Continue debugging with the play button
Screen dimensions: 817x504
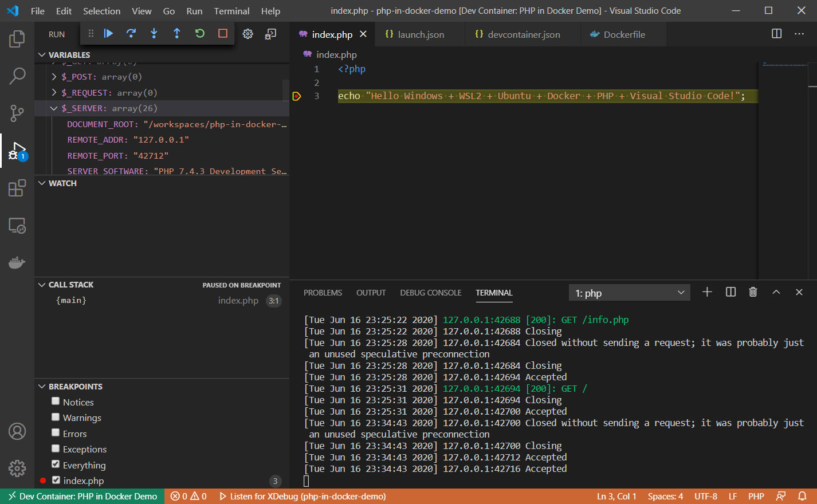108,34
